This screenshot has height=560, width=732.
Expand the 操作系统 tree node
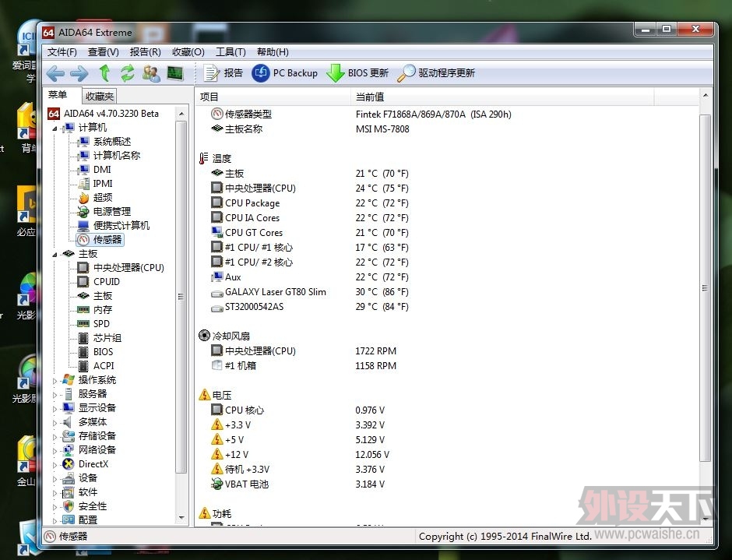click(55, 381)
